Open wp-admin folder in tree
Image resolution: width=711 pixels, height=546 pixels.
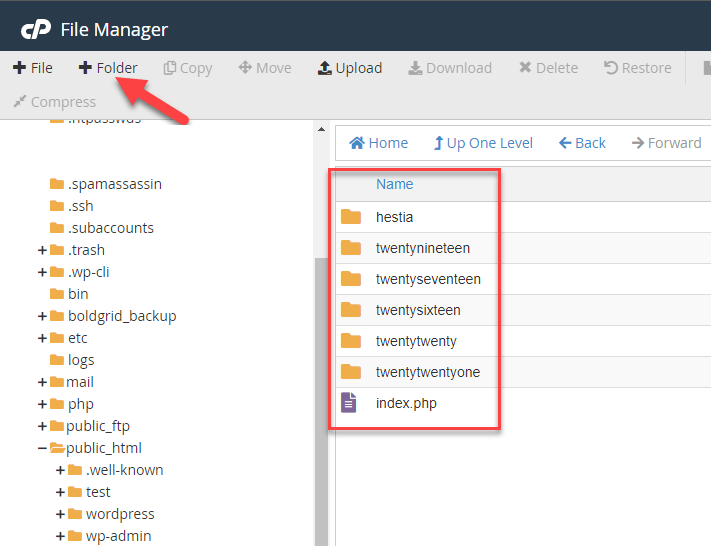(x=109, y=536)
